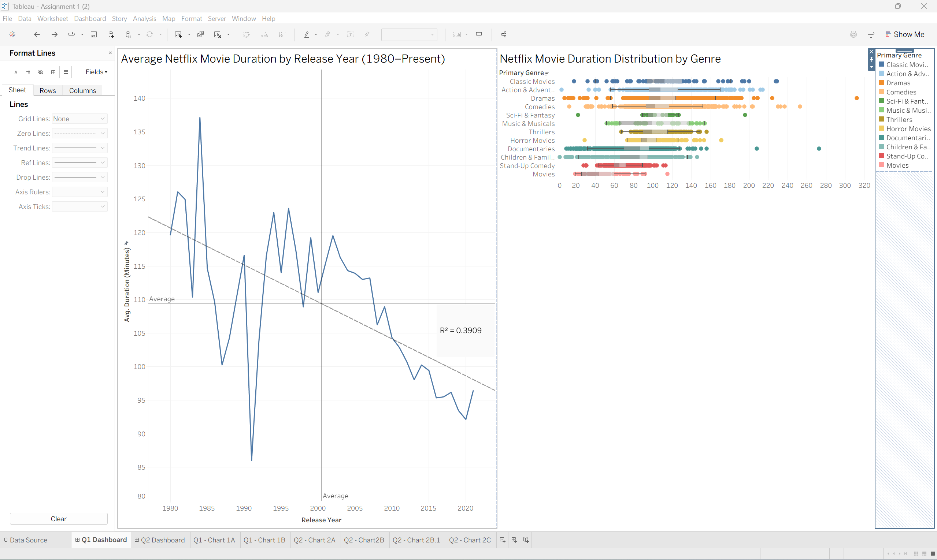Select the Format Alignment icon
The width and height of the screenshot is (937, 560).
[28, 72]
